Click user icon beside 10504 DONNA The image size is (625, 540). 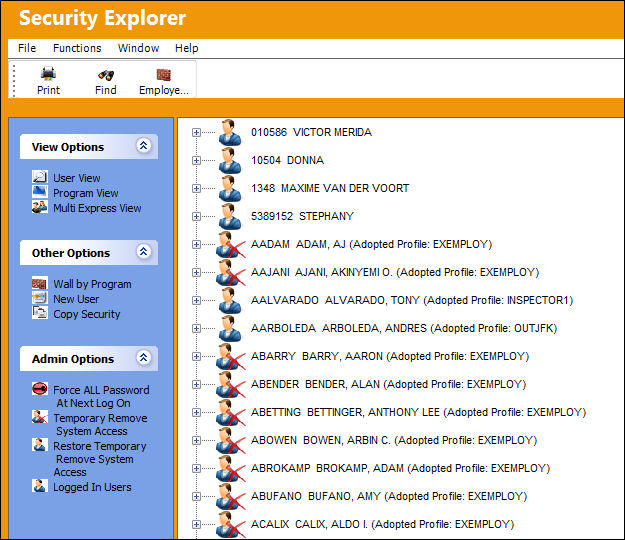coord(230,160)
